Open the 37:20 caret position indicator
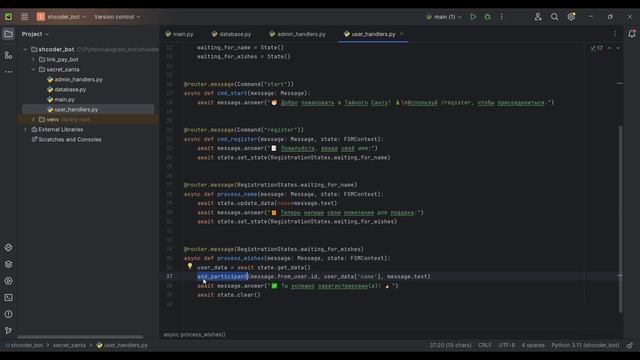Screen dimensions: 640x360 [x=450, y=345]
